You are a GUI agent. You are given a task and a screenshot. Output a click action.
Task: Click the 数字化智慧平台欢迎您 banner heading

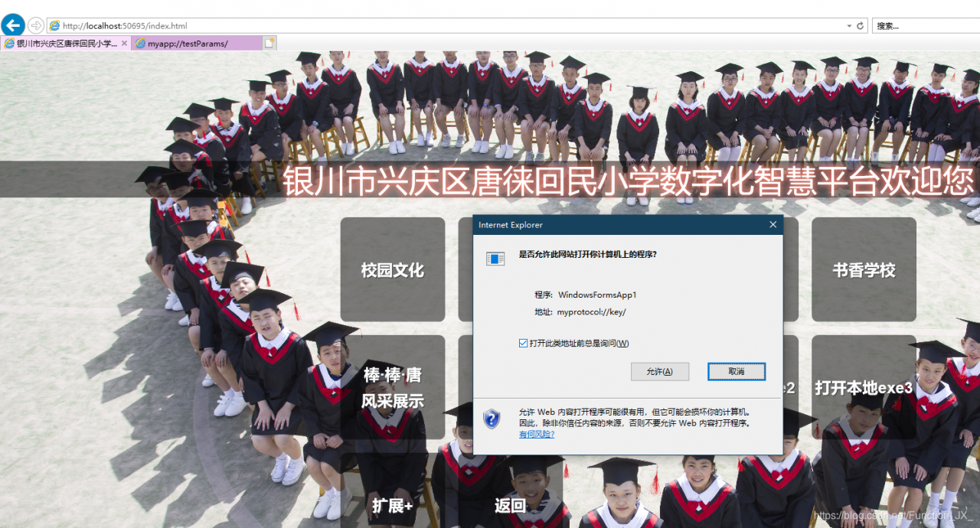pos(629,181)
